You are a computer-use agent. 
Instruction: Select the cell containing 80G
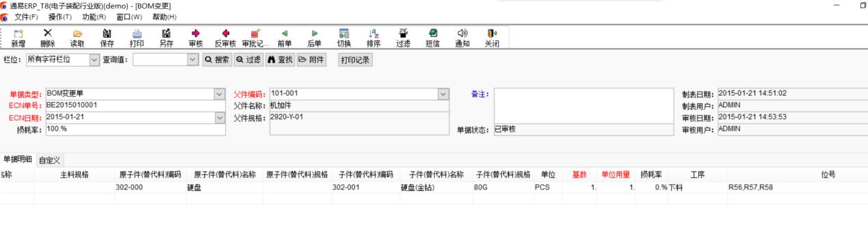[503, 187]
